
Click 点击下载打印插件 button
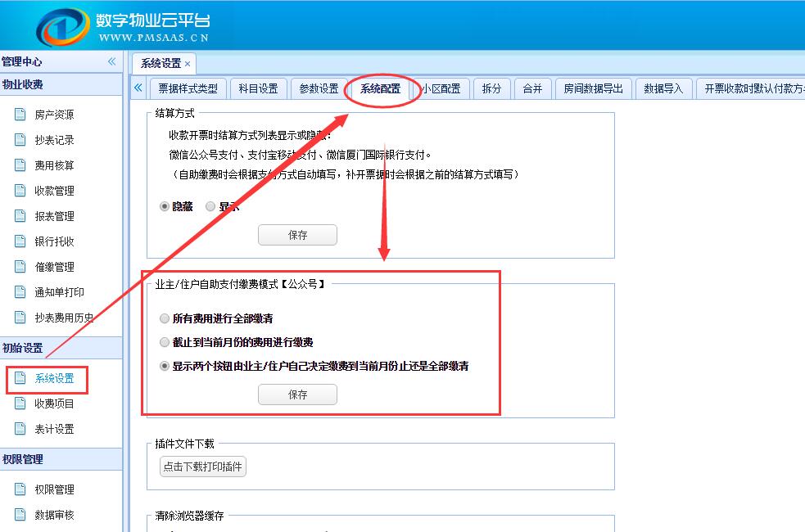[x=202, y=467]
